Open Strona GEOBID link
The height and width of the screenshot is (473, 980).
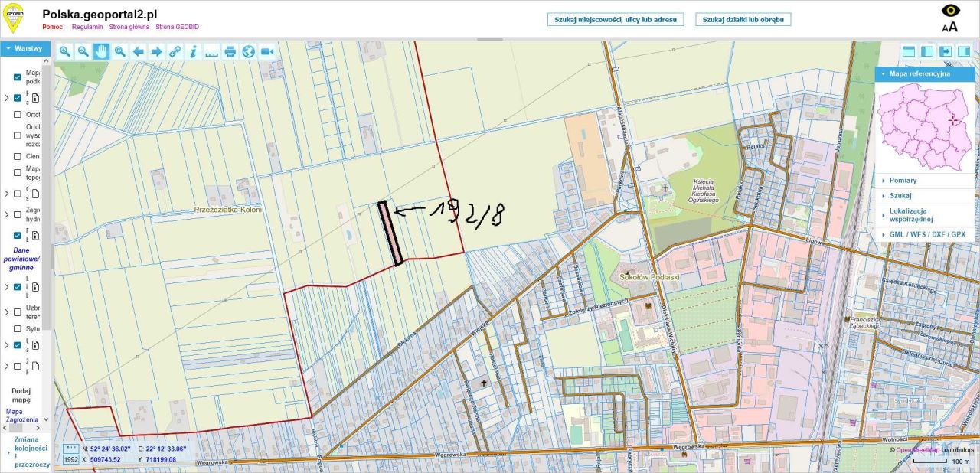pos(177,27)
